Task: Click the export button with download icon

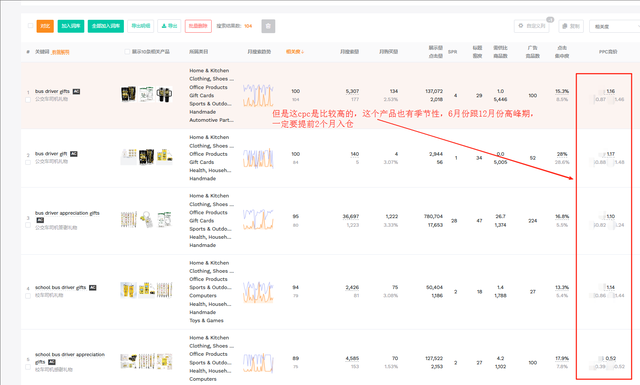Action: [x=169, y=26]
